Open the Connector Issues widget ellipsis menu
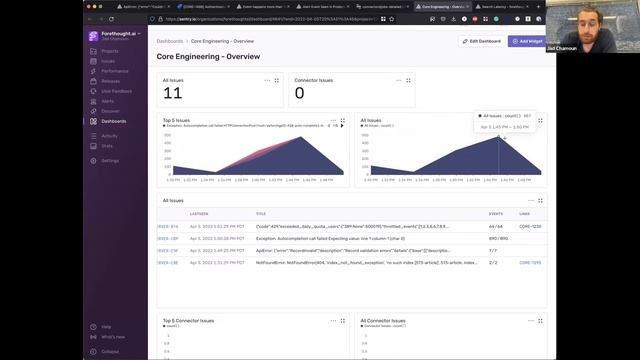The width and height of the screenshot is (640, 360). (399, 80)
